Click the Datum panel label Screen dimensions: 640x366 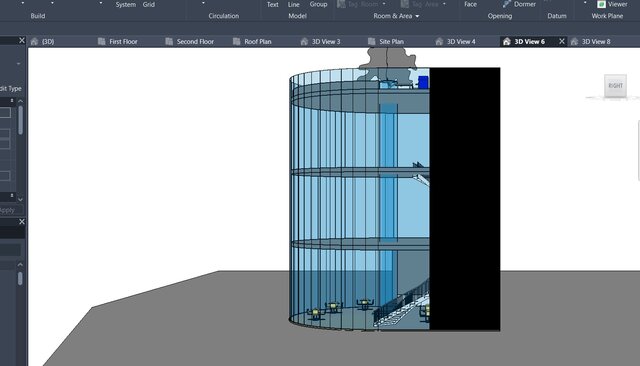click(557, 16)
